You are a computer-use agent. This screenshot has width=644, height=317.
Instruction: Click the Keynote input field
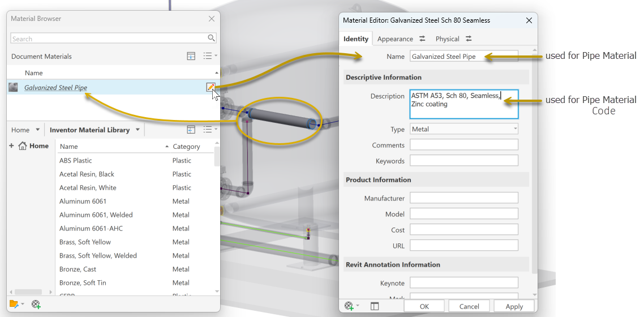[463, 282]
